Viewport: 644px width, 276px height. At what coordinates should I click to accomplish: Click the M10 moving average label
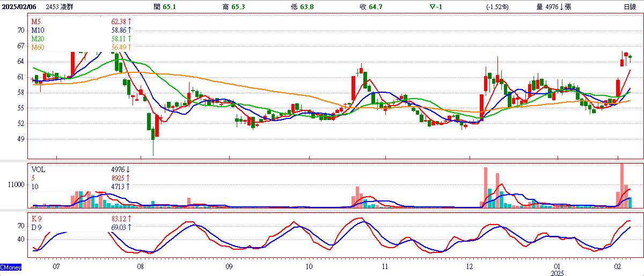pyautogui.click(x=37, y=31)
